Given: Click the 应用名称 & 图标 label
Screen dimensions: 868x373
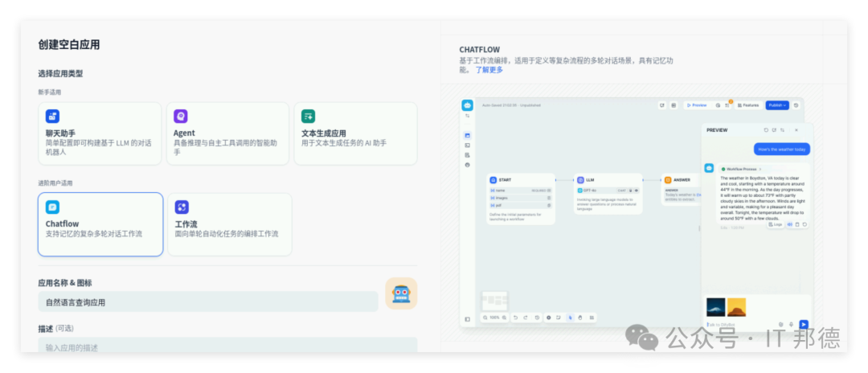Looking at the screenshot, I should tap(65, 283).
